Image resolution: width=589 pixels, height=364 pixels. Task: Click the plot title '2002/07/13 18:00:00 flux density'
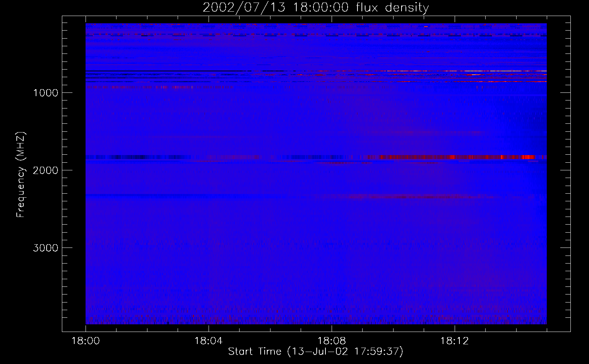tap(316, 8)
